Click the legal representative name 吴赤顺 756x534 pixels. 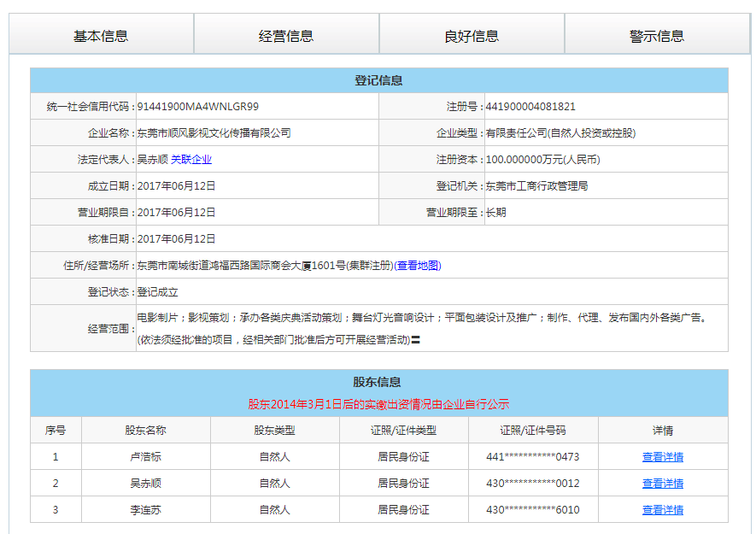point(152,160)
